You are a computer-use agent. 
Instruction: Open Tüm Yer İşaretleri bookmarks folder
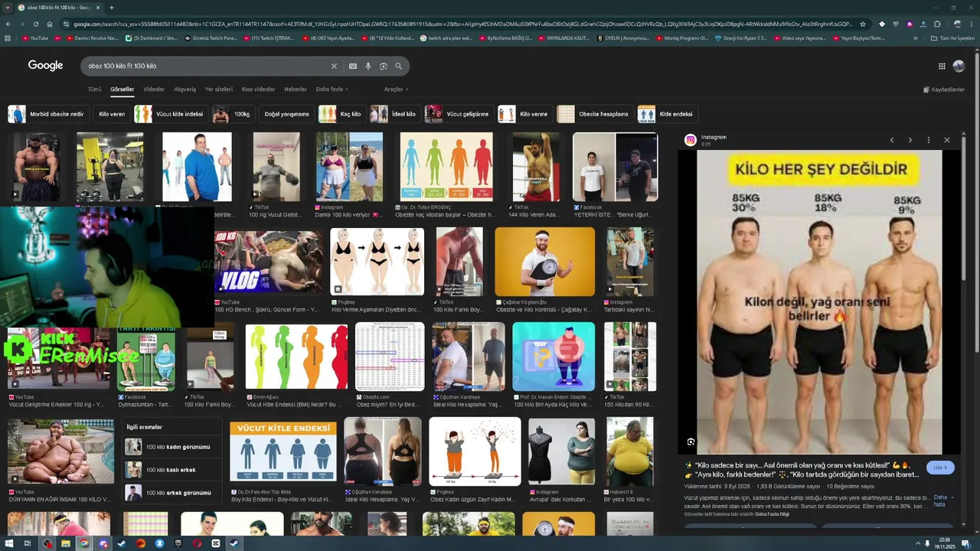pos(952,38)
